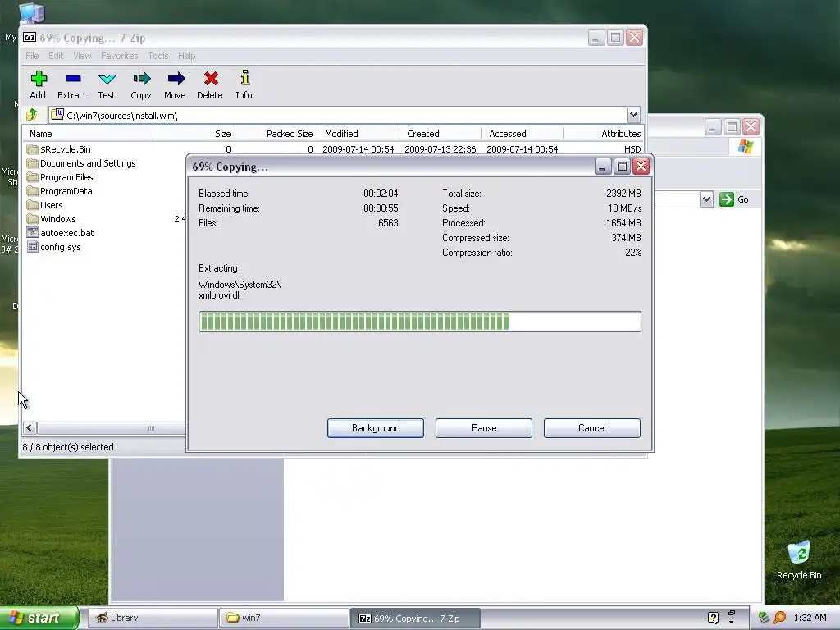Sort by Packed Size column header
840x630 pixels.
[x=276, y=134]
